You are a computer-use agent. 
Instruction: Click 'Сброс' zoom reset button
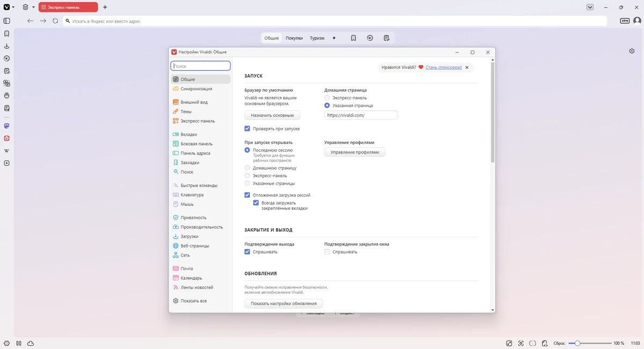coord(559,343)
